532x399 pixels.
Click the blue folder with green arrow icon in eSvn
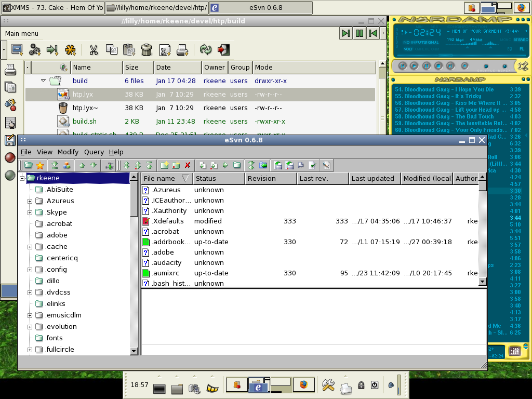pos(263,165)
